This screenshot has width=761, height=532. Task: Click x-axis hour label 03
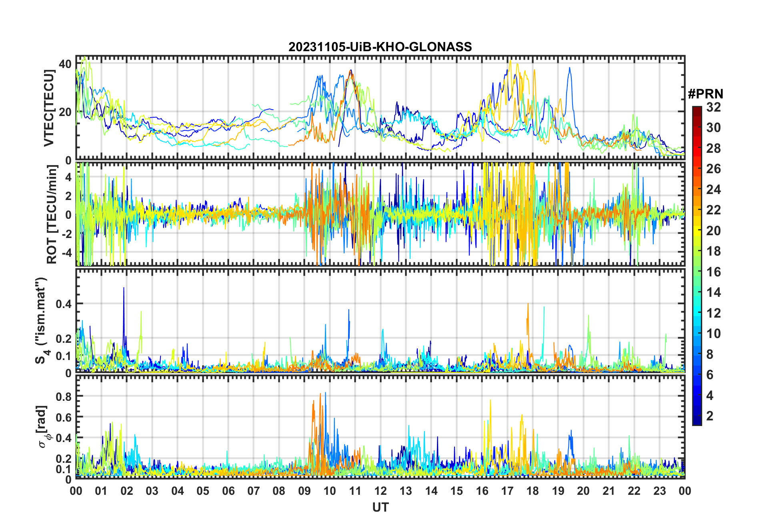coord(152,491)
